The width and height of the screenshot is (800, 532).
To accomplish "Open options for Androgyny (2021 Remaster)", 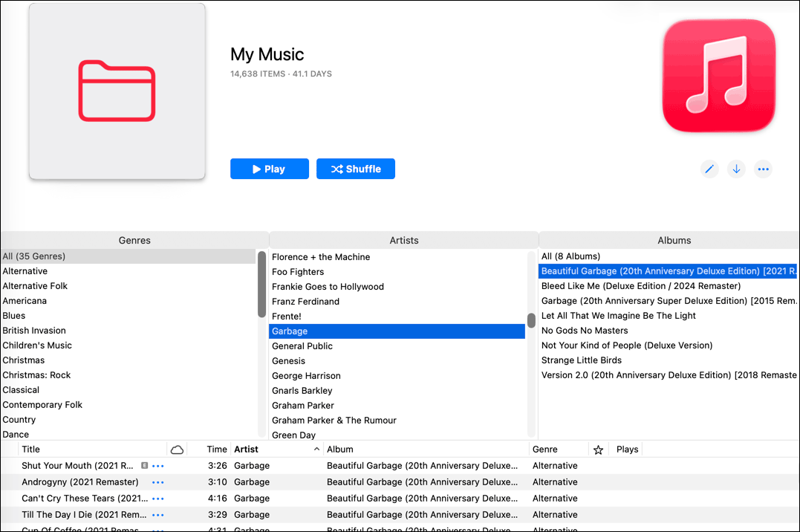I will (x=157, y=481).
